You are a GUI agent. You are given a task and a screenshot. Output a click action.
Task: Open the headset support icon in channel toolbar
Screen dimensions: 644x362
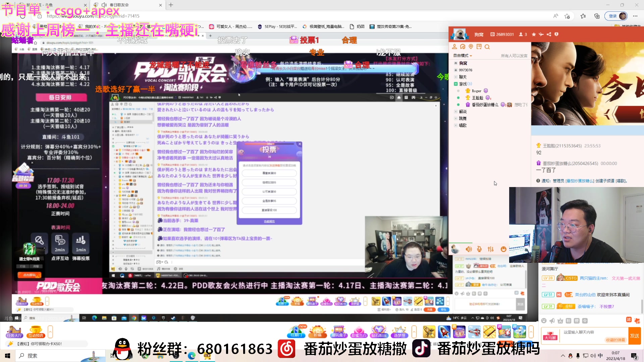[463, 47]
